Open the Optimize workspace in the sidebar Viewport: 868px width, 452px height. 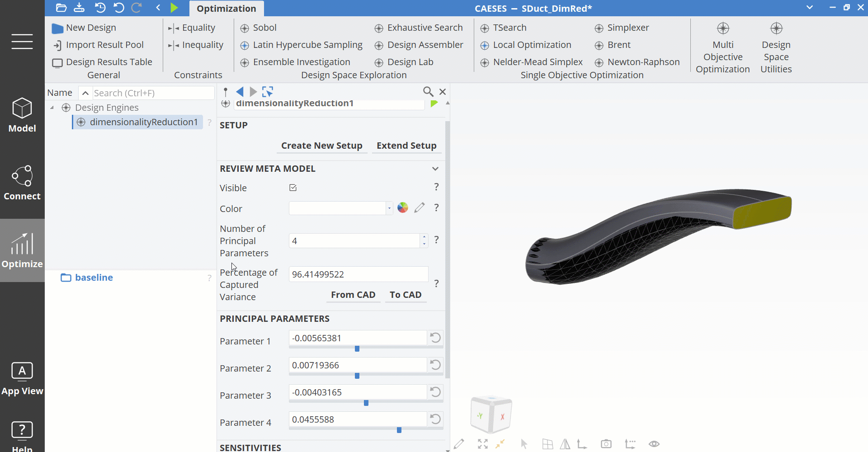22,250
